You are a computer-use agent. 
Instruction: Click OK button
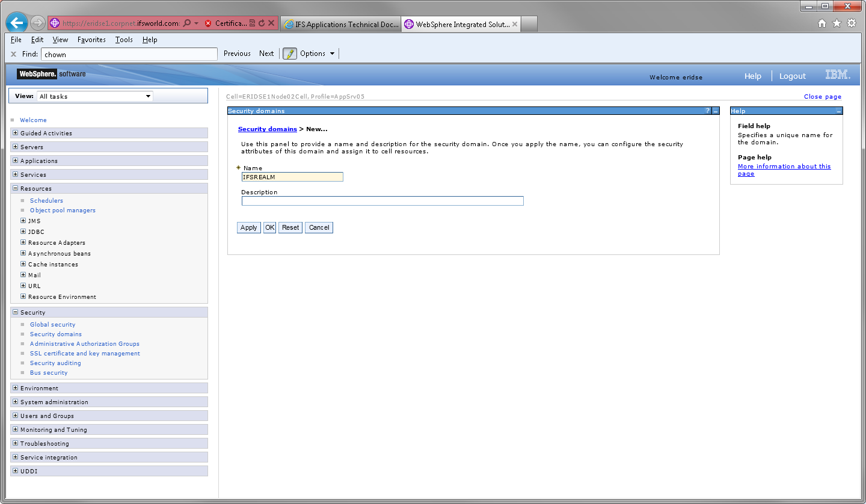pos(269,227)
